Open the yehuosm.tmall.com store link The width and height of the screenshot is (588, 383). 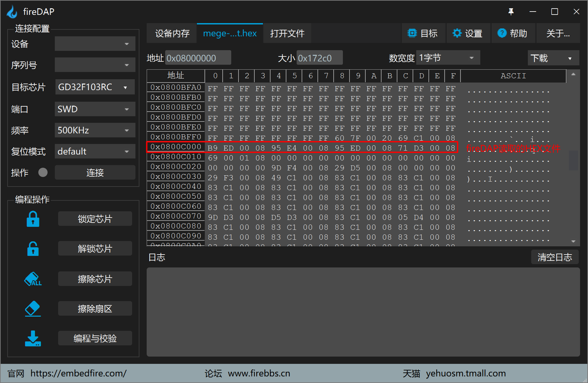pyautogui.click(x=466, y=373)
